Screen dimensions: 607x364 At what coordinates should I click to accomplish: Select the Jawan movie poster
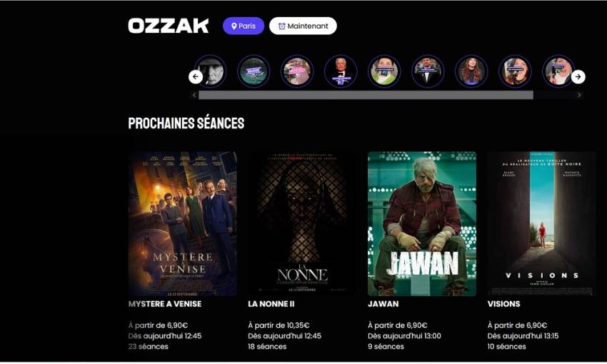(x=422, y=223)
